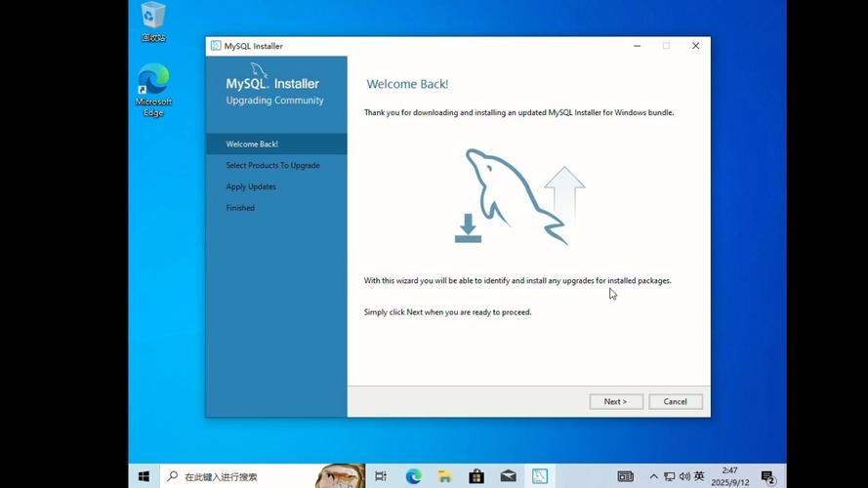Expand the system tray hidden icons
Viewport: 868px width, 488px height.
point(653,476)
